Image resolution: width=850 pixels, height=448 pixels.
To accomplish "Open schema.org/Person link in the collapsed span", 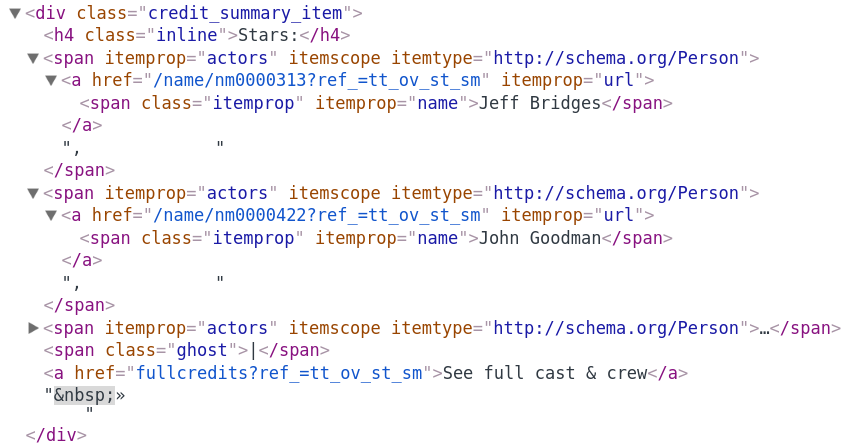I will pyautogui.click(x=615, y=328).
